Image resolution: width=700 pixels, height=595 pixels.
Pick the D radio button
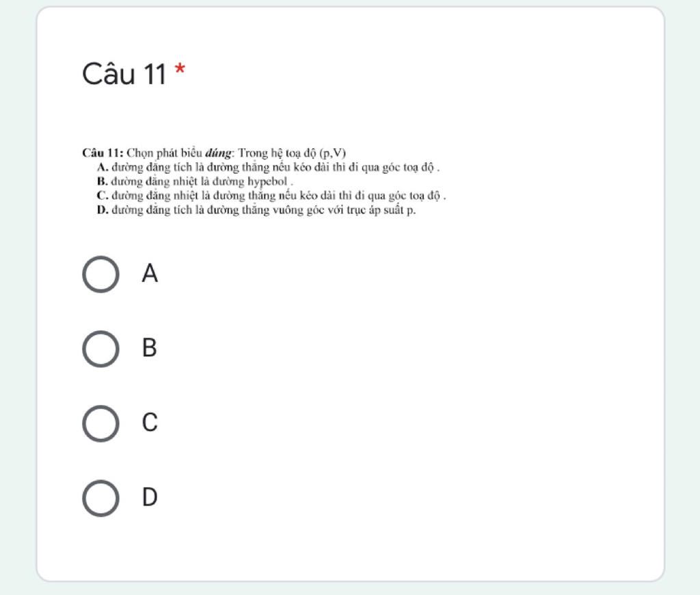click(101, 498)
